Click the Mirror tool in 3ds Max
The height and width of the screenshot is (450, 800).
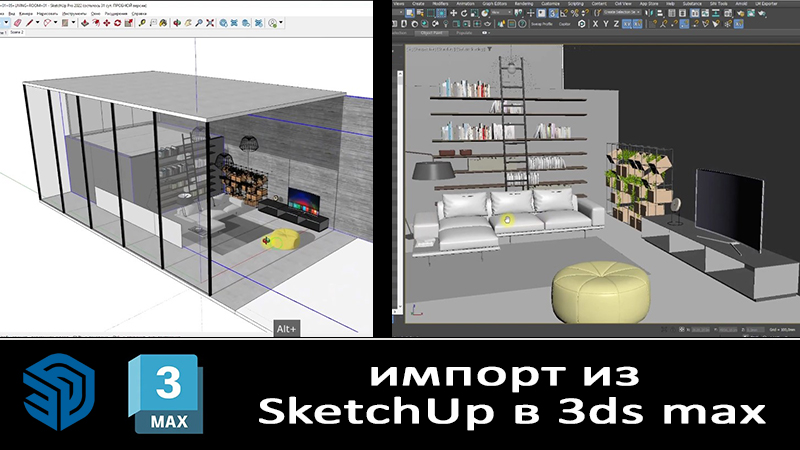pyautogui.click(x=649, y=13)
